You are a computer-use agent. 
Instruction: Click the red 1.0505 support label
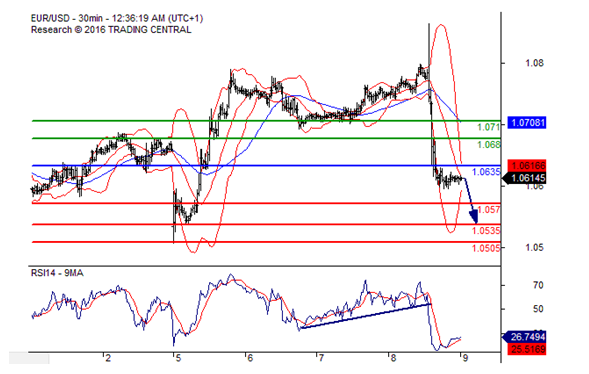pyautogui.click(x=486, y=248)
